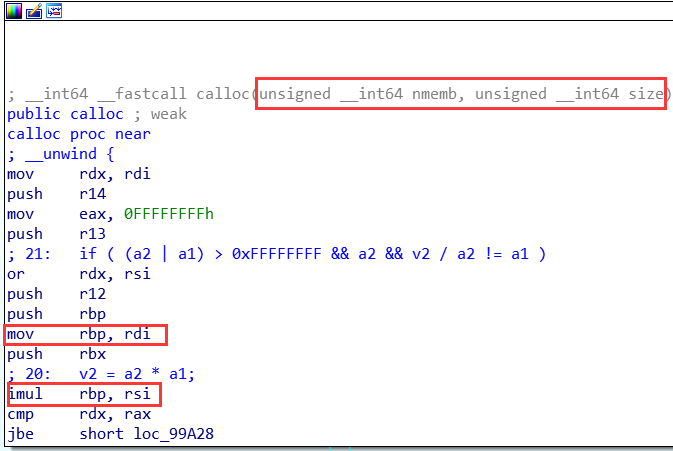This screenshot has width=673, height=451.
Task: Click the '__unwind {' comment line
Action: [61, 154]
